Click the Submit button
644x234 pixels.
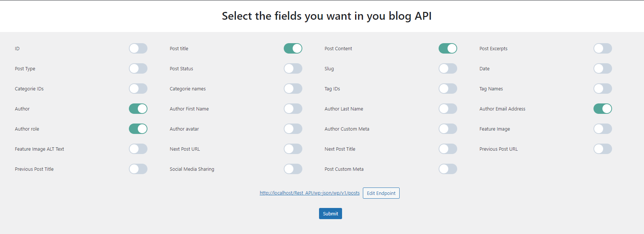coord(331,214)
